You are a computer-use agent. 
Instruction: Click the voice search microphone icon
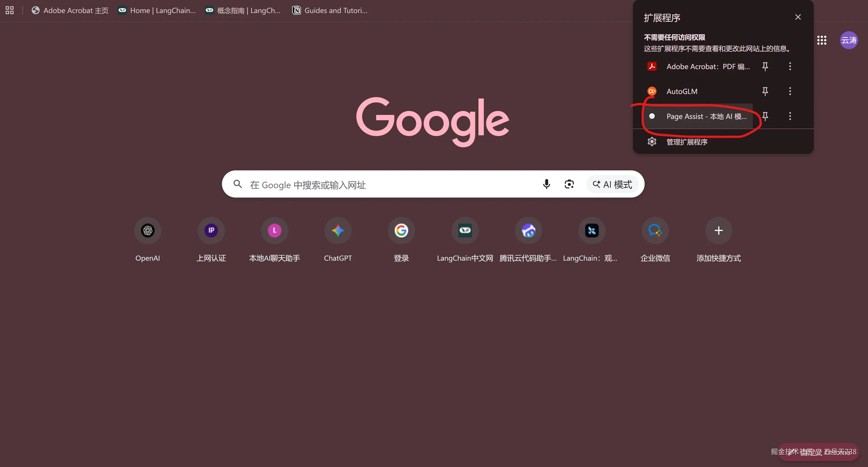pyautogui.click(x=546, y=184)
